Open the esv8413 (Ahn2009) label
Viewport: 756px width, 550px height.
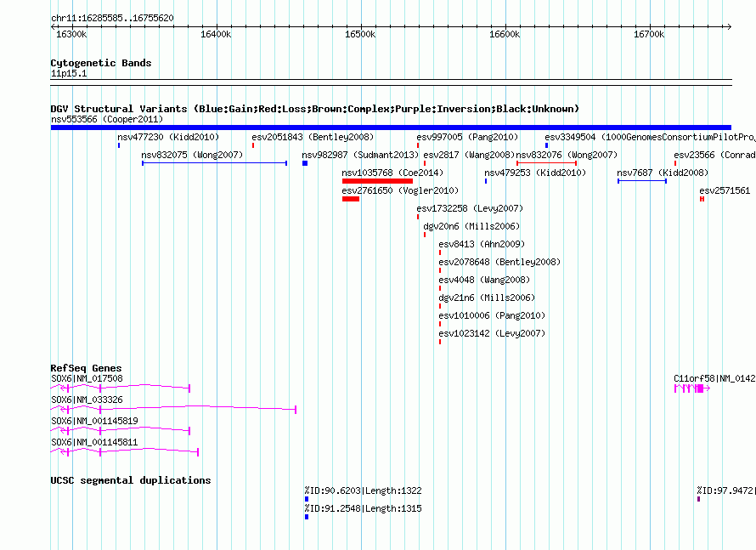(482, 244)
